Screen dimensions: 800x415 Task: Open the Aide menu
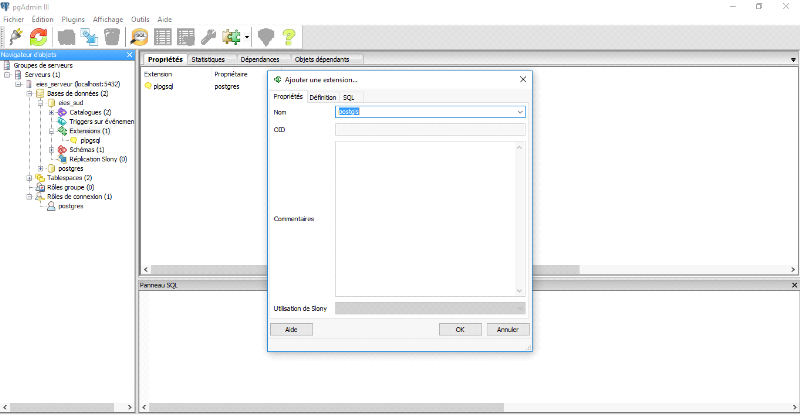pyautogui.click(x=164, y=19)
